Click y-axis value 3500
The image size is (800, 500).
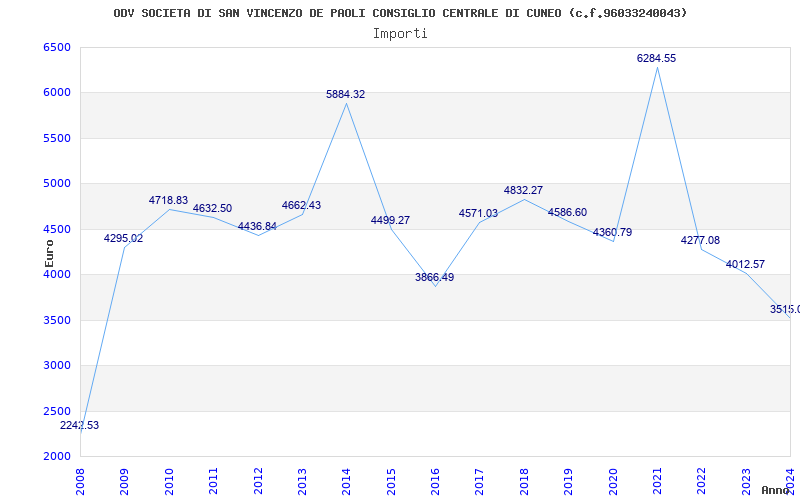(x=57, y=320)
